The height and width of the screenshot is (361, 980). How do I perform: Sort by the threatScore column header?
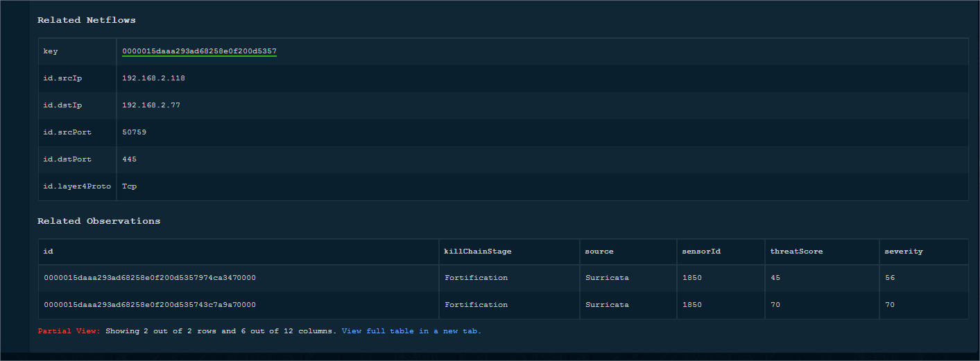click(x=796, y=252)
